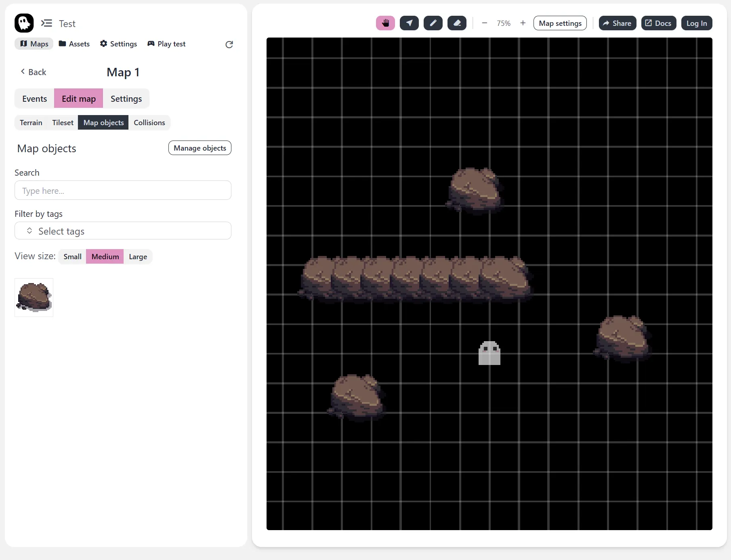The width and height of the screenshot is (731, 560).
Task: Click the ghost logo icon
Action: [24, 23]
